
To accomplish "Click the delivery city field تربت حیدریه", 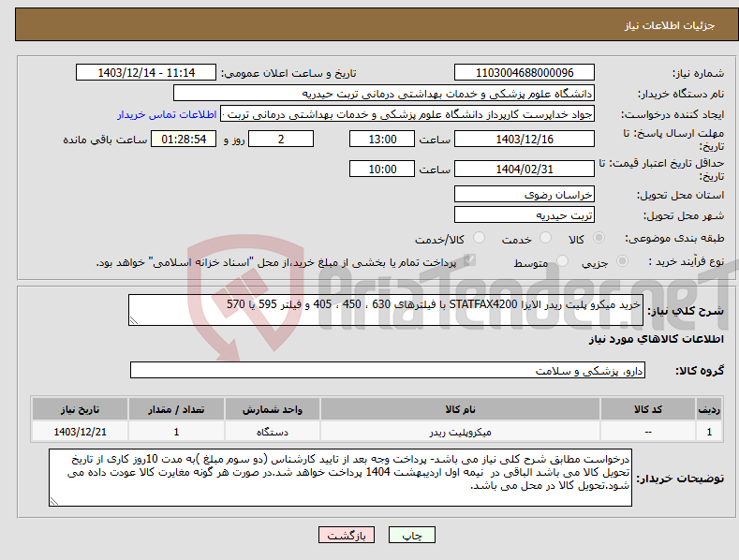I will pos(525,215).
